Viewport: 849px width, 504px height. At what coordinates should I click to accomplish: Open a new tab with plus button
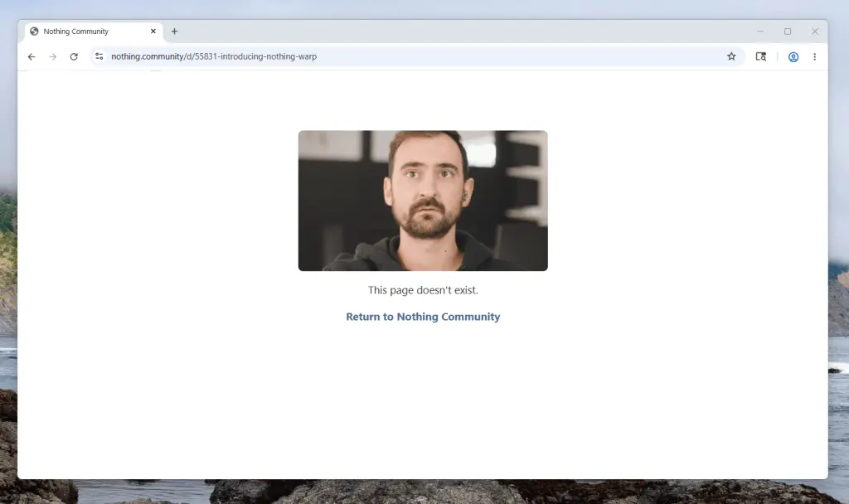coord(174,31)
